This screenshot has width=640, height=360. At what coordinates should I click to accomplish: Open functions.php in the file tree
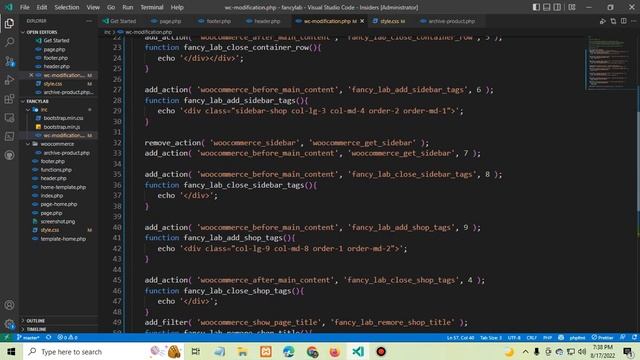(56, 170)
